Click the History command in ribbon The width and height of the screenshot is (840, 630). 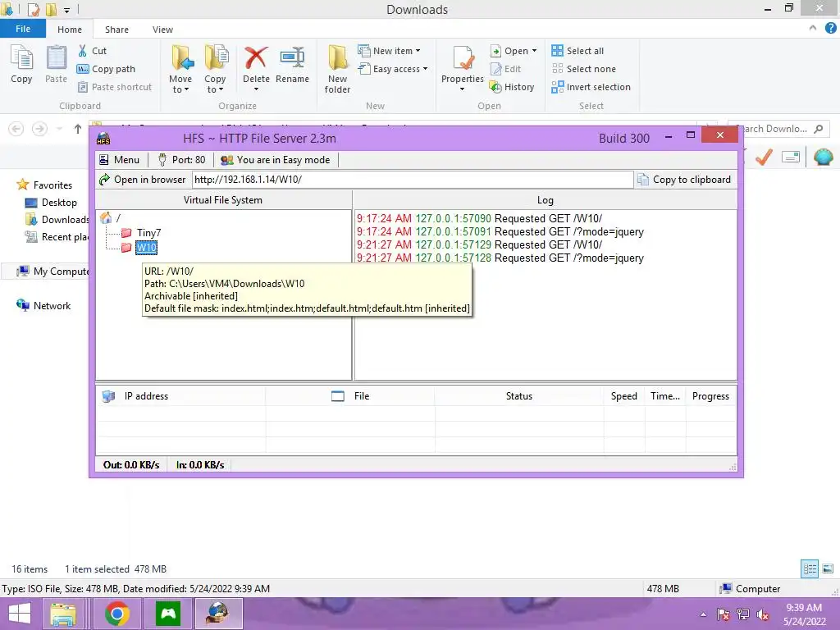click(x=512, y=87)
